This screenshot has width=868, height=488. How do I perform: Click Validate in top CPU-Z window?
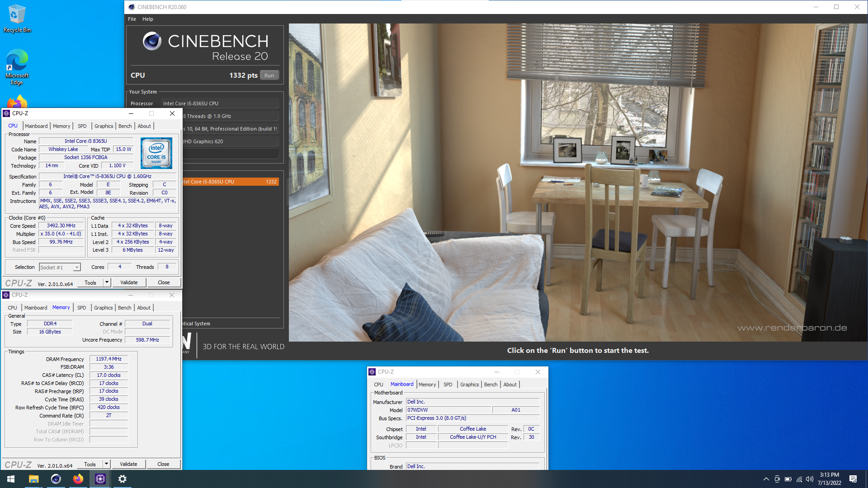coord(129,283)
